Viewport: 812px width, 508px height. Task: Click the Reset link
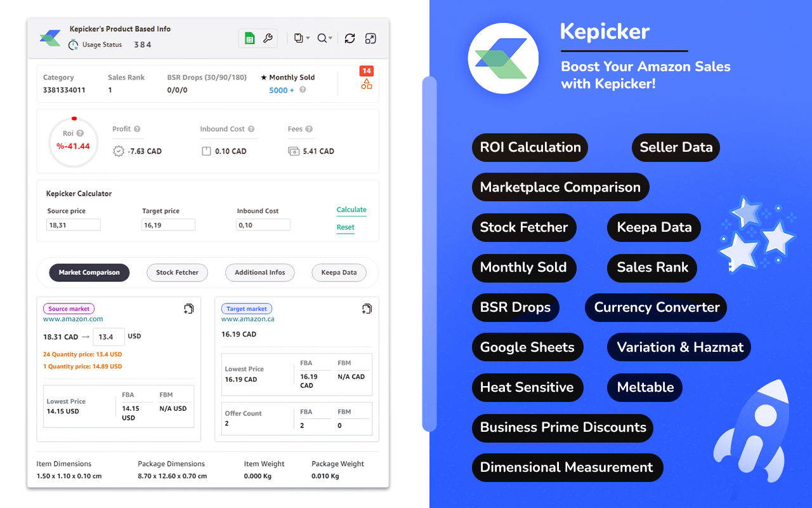point(345,227)
